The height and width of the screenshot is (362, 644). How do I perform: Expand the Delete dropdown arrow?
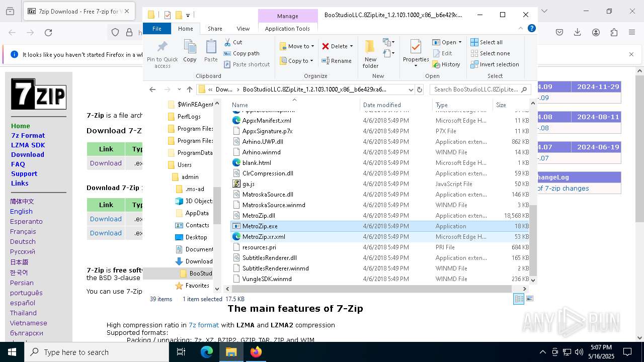click(x=351, y=46)
